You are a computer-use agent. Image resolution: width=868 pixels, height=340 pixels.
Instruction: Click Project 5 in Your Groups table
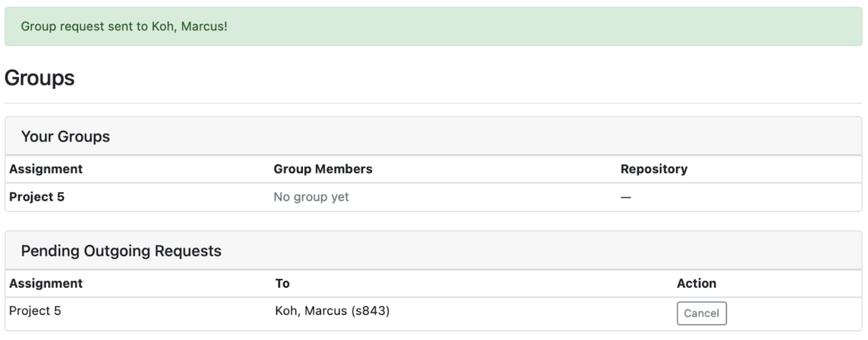coord(37,197)
